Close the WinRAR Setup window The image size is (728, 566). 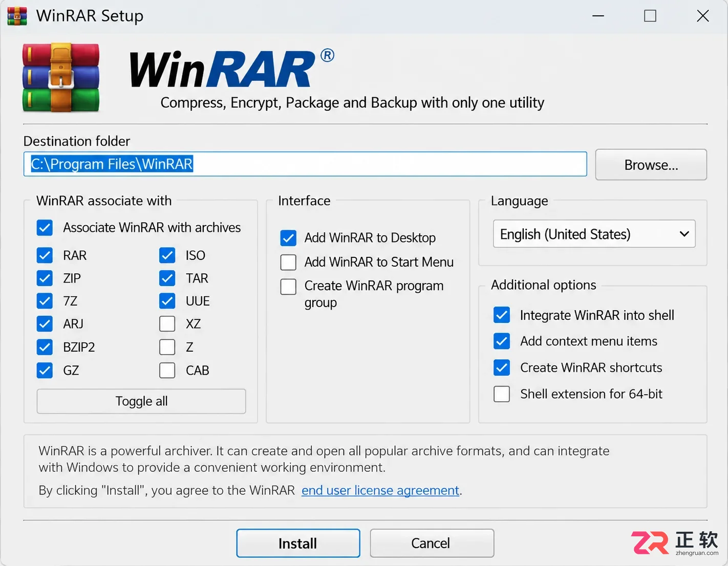(x=703, y=16)
